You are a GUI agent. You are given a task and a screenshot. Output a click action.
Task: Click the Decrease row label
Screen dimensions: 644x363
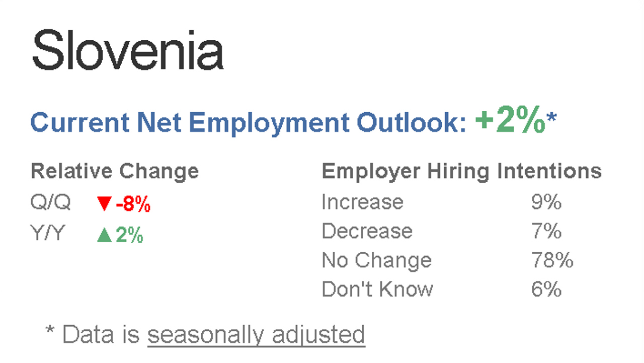[x=367, y=231]
